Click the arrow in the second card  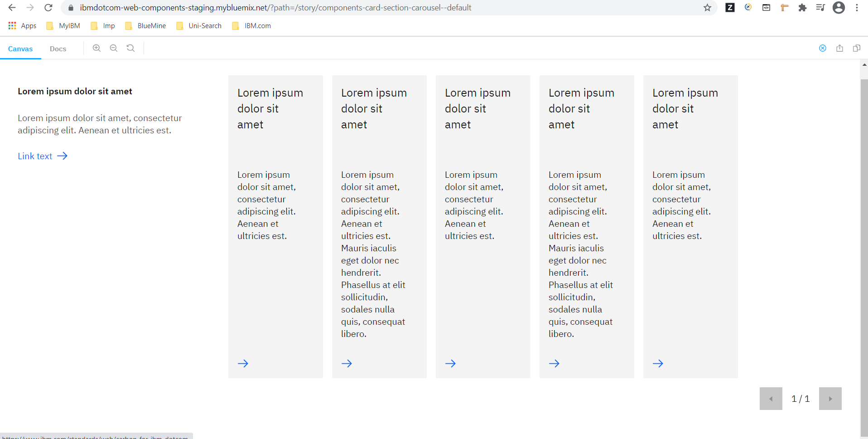pyautogui.click(x=347, y=363)
